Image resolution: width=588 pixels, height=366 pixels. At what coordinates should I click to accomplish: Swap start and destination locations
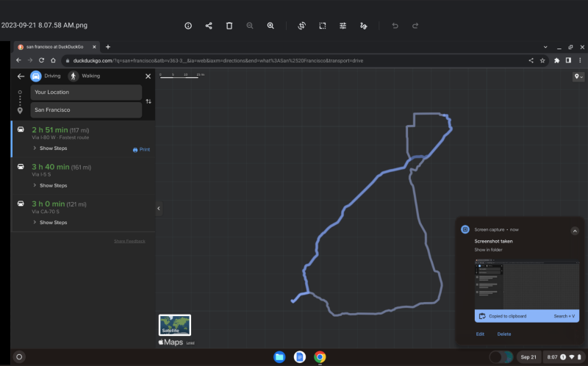[x=148, y=101]
